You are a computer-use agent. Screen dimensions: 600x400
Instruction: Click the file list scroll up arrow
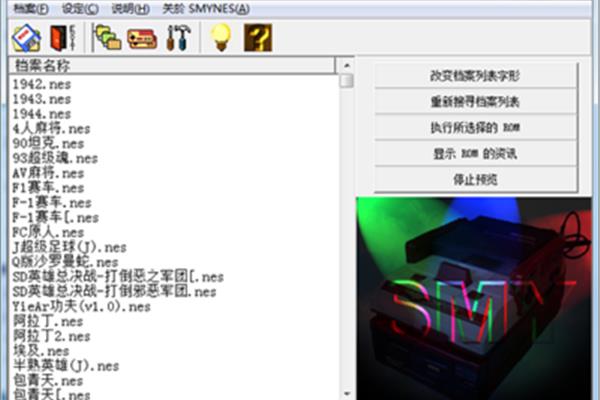pyautogui.click(x=347, y=65)
